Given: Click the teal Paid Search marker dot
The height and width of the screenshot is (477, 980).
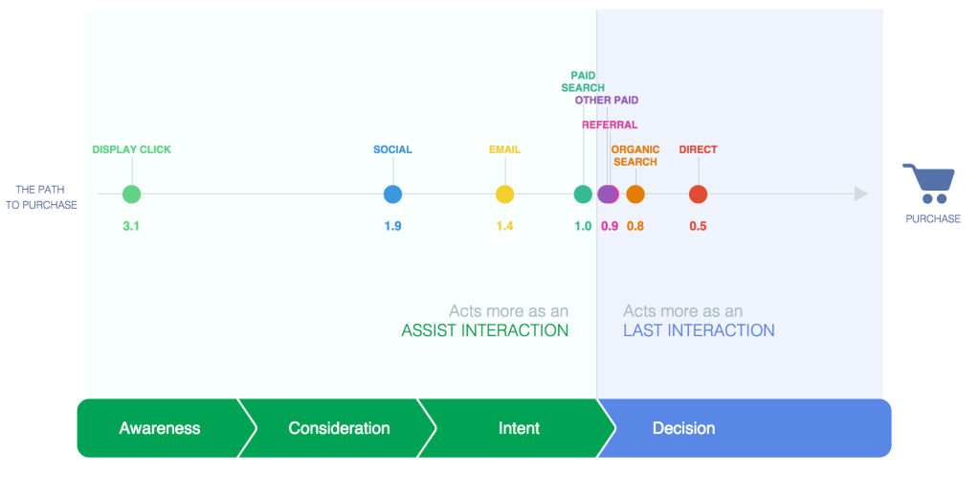Looking at the screenshot, I should 583,194.
